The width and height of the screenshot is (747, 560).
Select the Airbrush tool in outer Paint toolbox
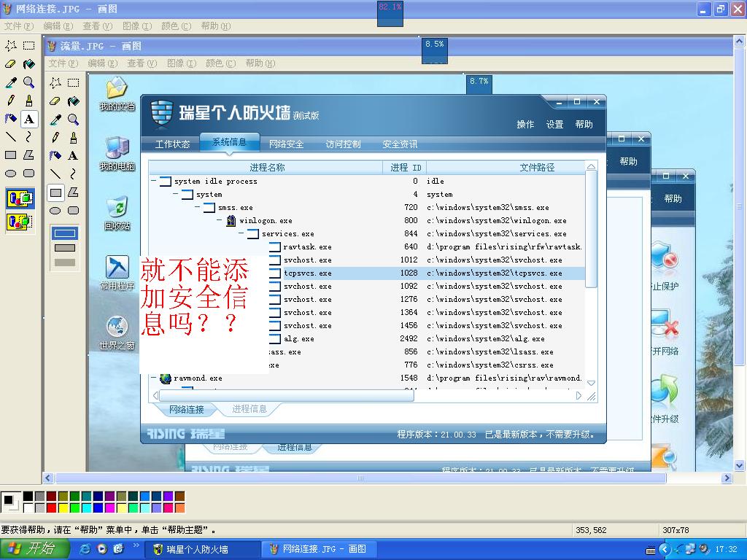click(11, 119)
